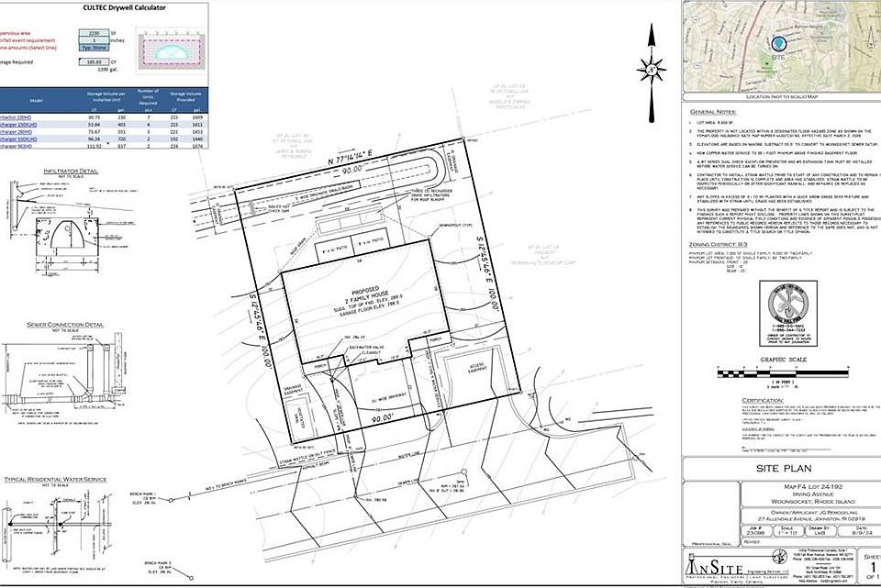Click the 1440 gal. provided cell

[196, 139]
